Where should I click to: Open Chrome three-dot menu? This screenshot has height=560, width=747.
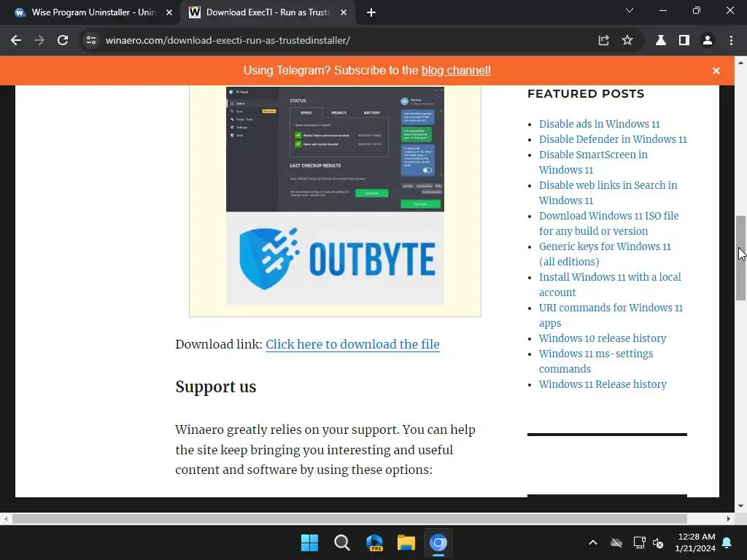pos(731,41)
